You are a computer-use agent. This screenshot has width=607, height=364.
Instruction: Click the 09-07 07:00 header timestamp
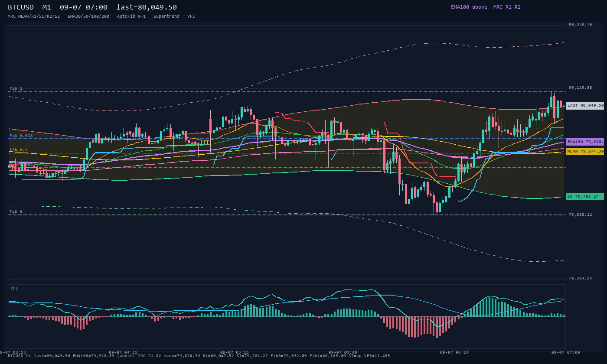[84, 7]
